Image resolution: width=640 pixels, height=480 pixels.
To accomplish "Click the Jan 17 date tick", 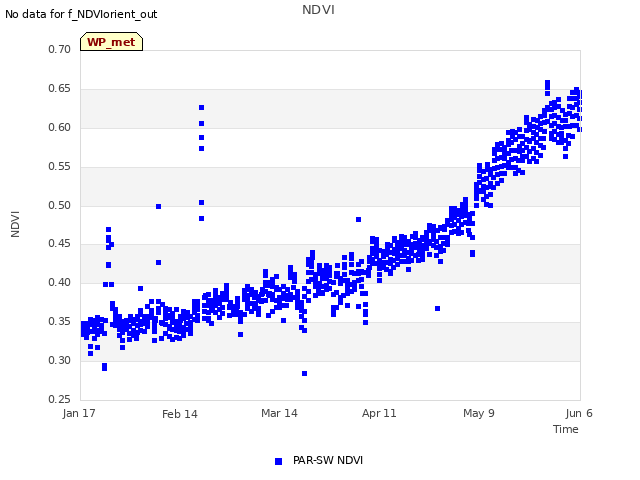I will pos(79,413).
